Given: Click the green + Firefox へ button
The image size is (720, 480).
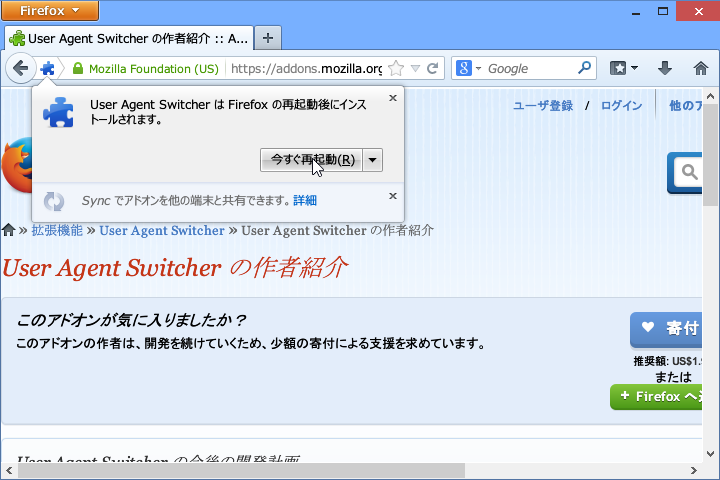Looking at the screenshot, I should 656,397.
